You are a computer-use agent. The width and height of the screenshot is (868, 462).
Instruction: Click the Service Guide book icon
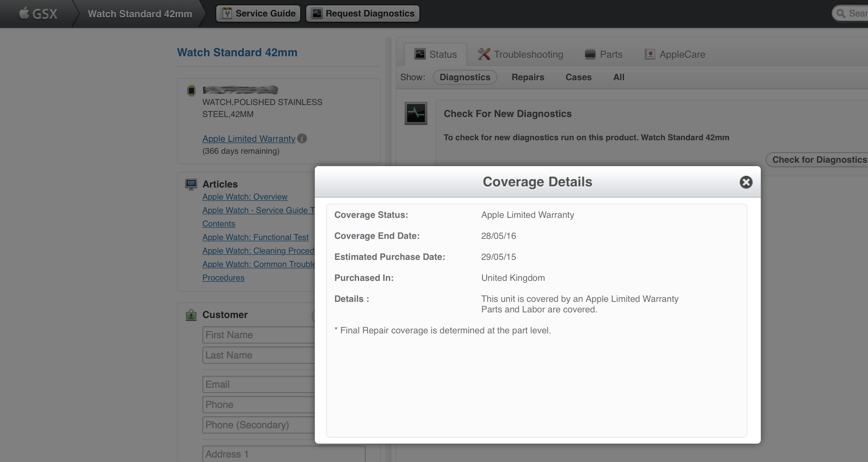click(227, 13)
